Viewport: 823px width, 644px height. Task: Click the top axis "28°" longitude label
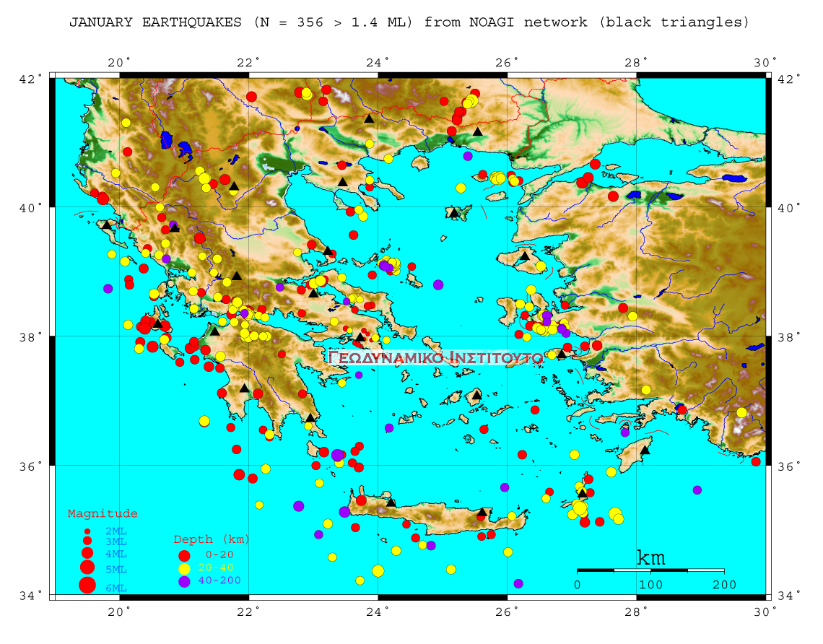(636, 63)
